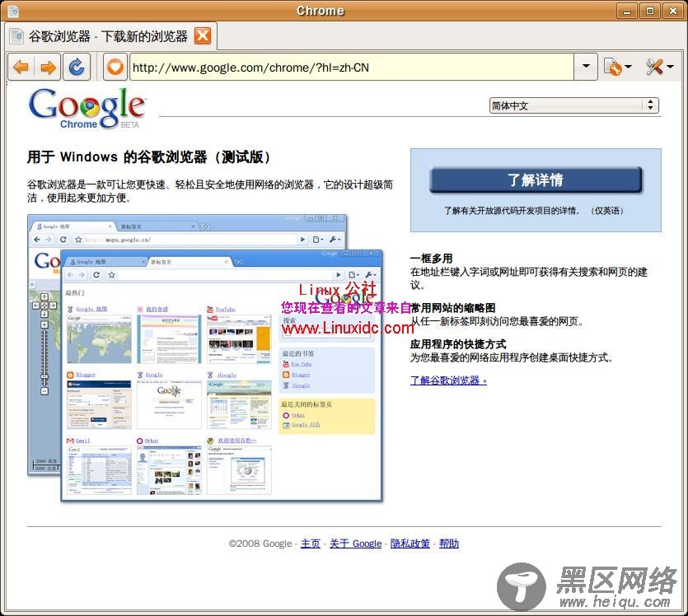Click the 了解详情 button

pos(536,180)
